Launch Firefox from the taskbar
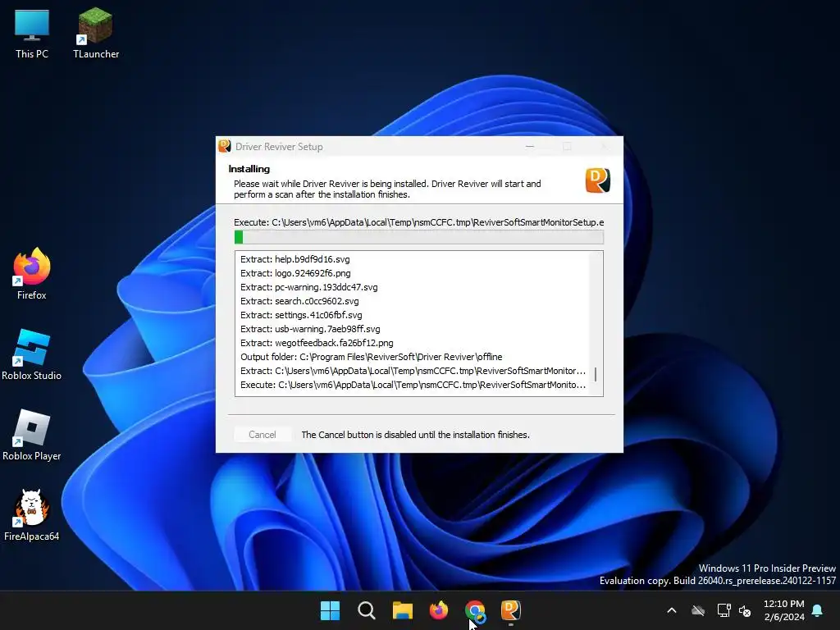The width and height of the screenshot is (840, 630). click(439, 610)
